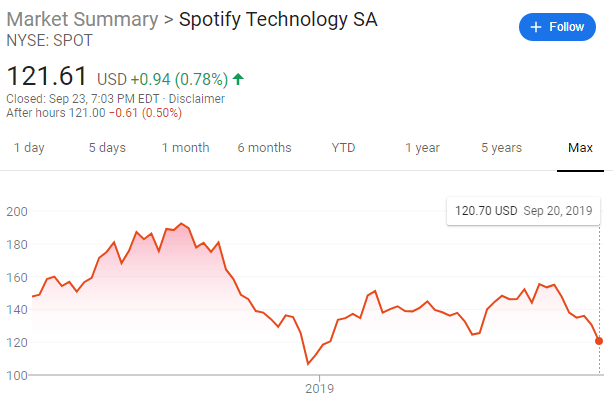
Task: Select the 5 years tab
Action: coord(501,148)
